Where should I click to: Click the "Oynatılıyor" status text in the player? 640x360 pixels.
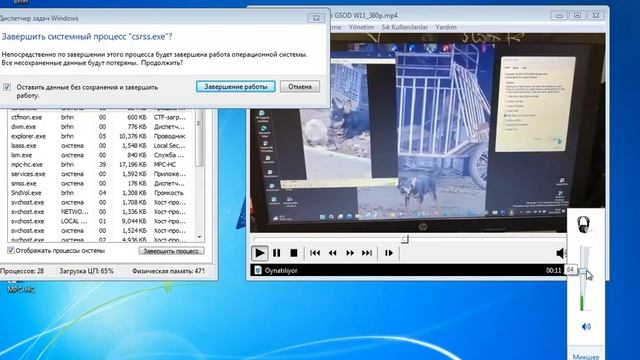click(281, 270)
